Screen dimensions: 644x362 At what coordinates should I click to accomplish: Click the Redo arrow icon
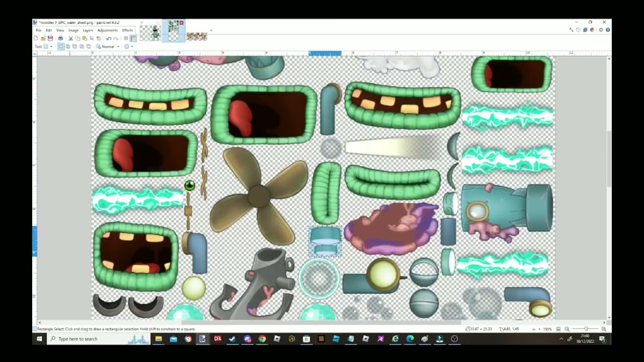coord(116,38)
